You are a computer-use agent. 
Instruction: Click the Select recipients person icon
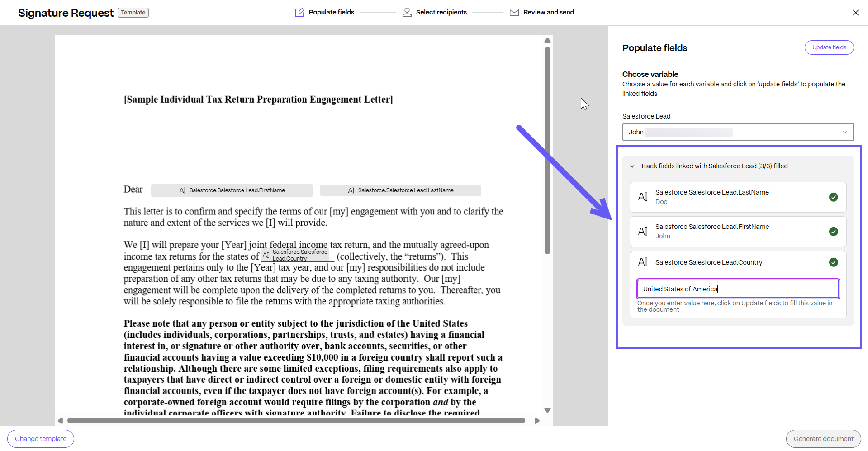point(407,12)
